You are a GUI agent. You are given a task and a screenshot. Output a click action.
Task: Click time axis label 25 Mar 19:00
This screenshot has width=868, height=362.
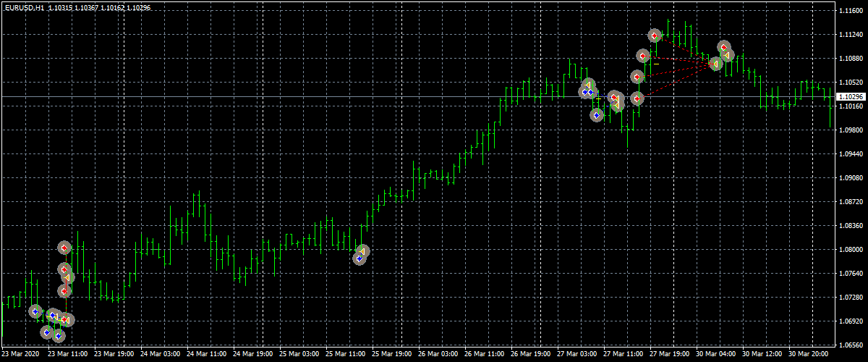click(x=392, y=355)
